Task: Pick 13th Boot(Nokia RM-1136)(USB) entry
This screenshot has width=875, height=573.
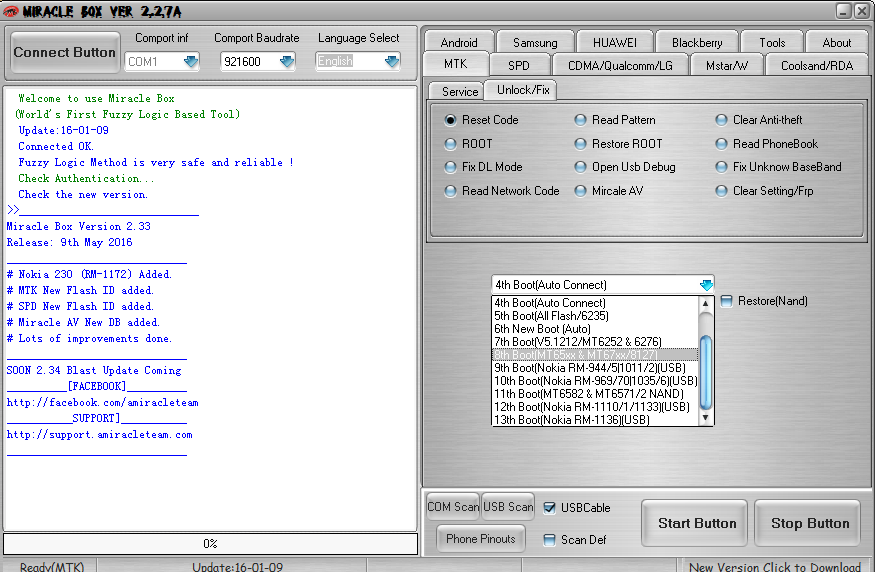Action: tap(595, 420)
